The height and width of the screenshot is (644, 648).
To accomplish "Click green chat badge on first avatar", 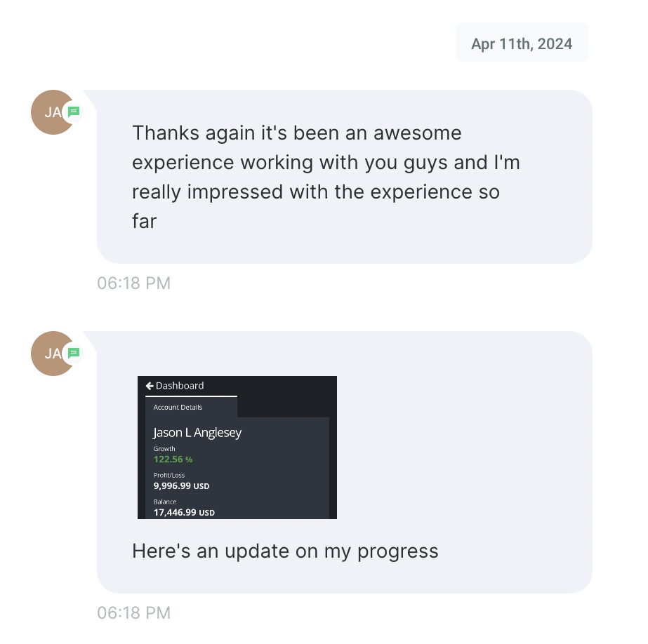I will coord(74,112).
